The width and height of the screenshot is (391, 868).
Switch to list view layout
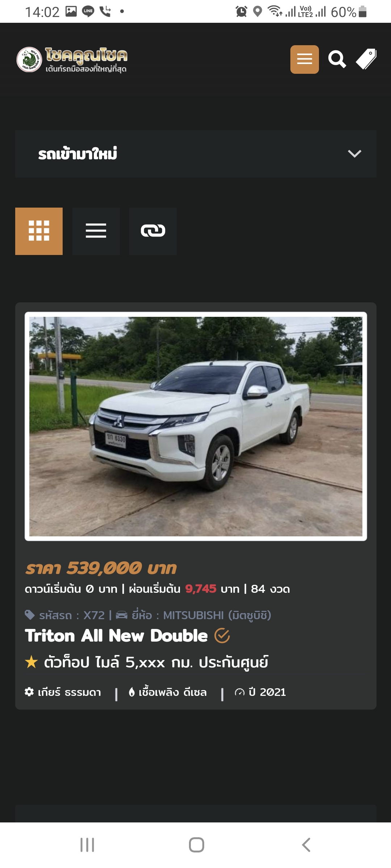pyautogui.click(x=96, y=231)
